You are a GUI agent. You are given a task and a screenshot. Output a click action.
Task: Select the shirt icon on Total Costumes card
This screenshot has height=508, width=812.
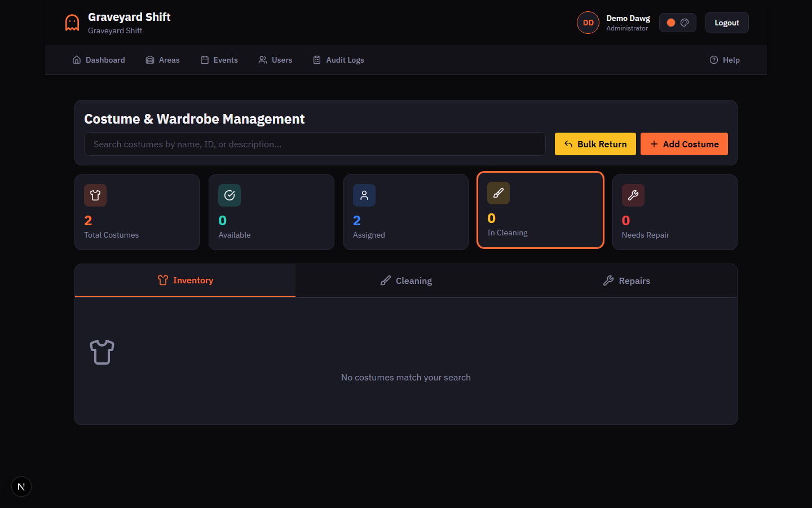(x=95, y=195)
